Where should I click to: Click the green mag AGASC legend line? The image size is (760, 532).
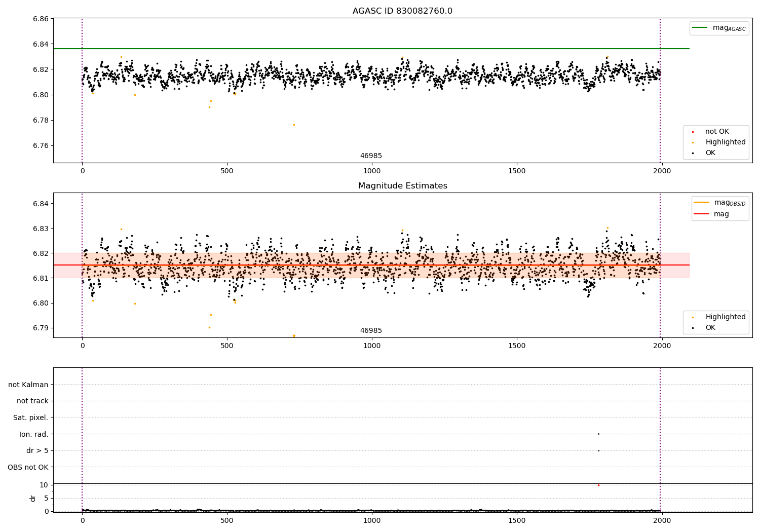[x=700, y=28]
